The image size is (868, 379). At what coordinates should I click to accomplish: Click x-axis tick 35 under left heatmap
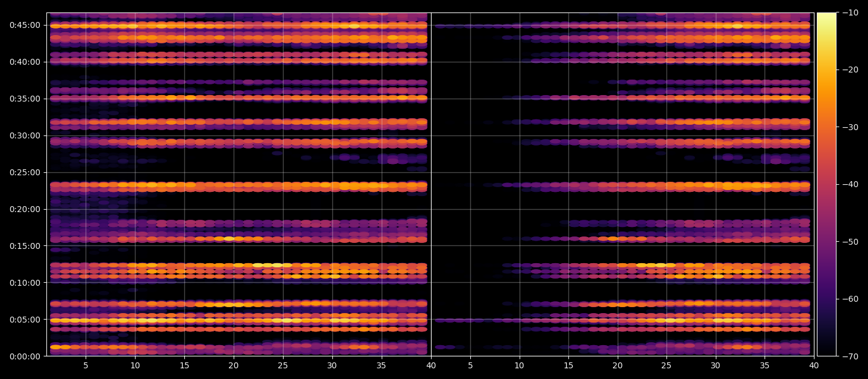point(381,365)
